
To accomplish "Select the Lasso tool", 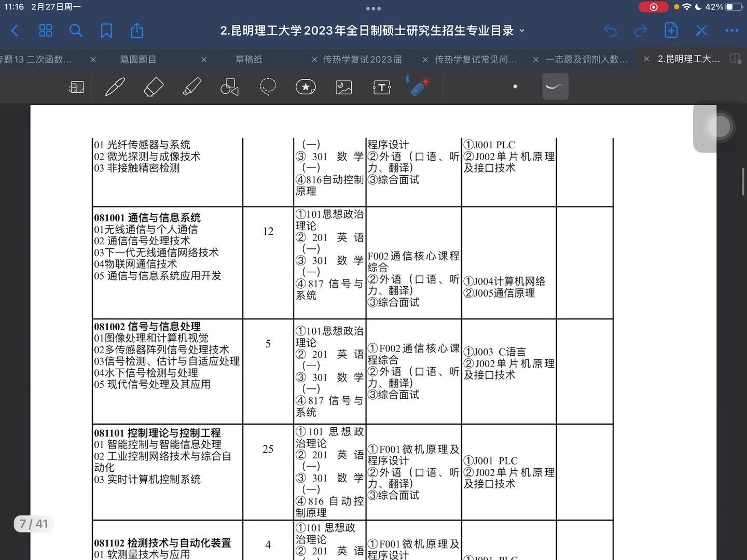I will 268,87.
